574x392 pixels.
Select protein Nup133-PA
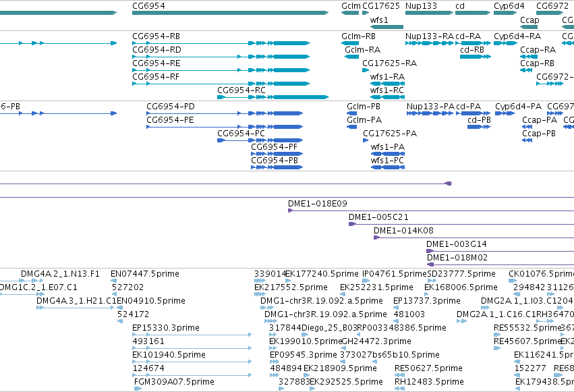pyautogui.click(x=430, y=113)
